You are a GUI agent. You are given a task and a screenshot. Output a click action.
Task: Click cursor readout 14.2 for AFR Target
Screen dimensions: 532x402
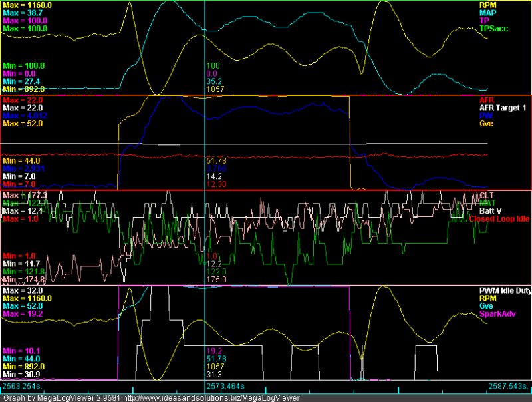(x=214, y=176)
